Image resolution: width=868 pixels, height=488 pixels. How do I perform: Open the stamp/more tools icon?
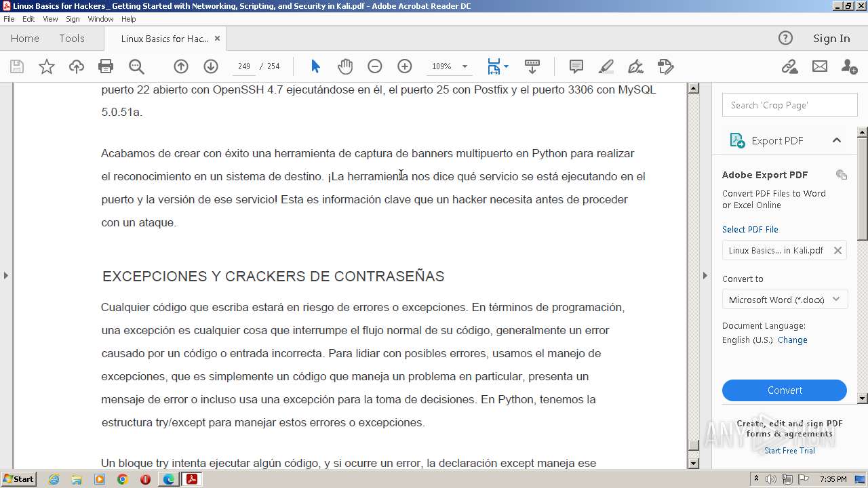point(665,66)
